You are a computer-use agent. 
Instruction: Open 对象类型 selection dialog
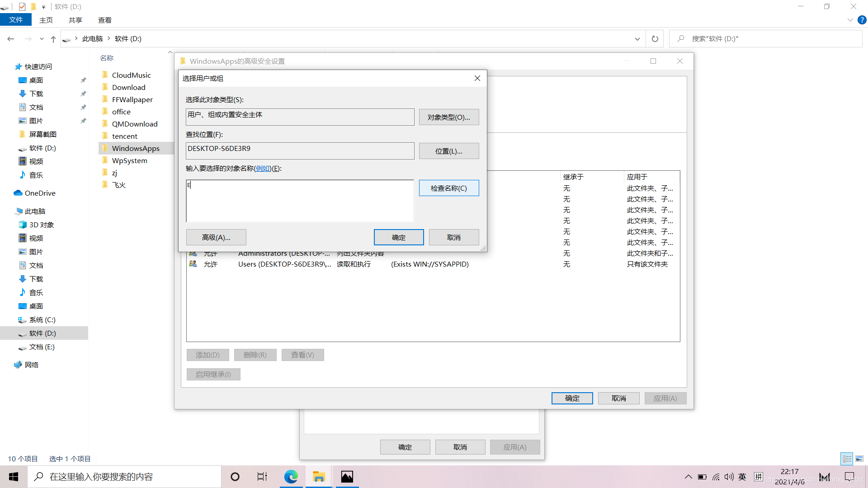click(x=449, y=117)
